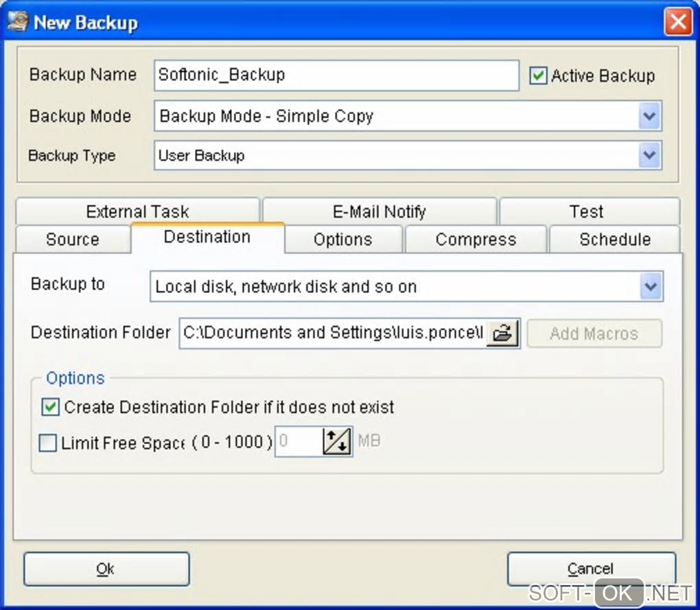The width and height of the screenshot is (700, 610).
Task: Click the Limit Free Space MB value field
Action: (299, 441)
